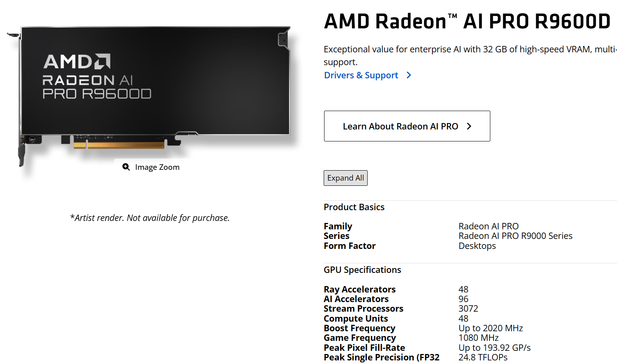Toggle the GPU Specifications section header

[362, 270]
